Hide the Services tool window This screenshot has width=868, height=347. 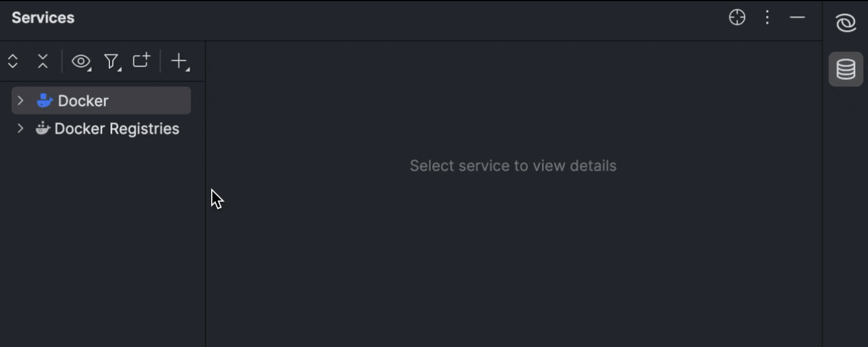point(797,18)
